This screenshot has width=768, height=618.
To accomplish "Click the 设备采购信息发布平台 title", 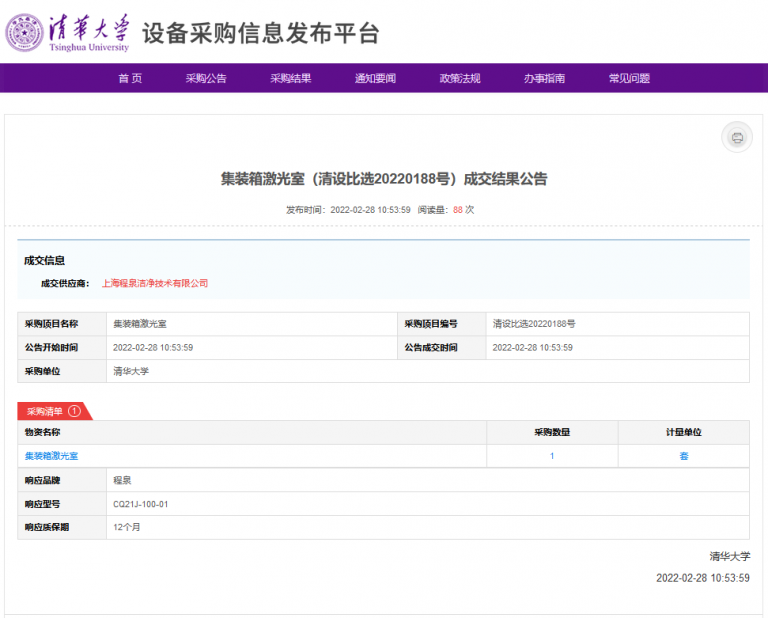I will [261, 33].
